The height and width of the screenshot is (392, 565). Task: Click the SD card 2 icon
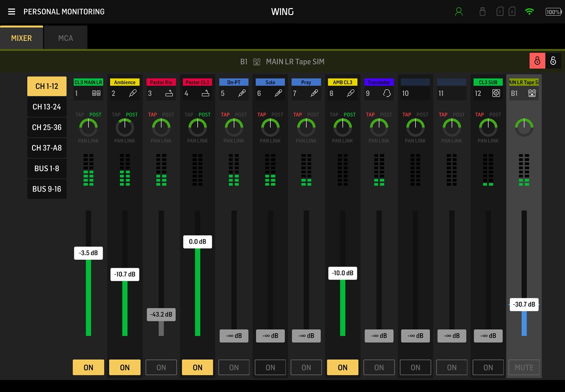point(512,12)
